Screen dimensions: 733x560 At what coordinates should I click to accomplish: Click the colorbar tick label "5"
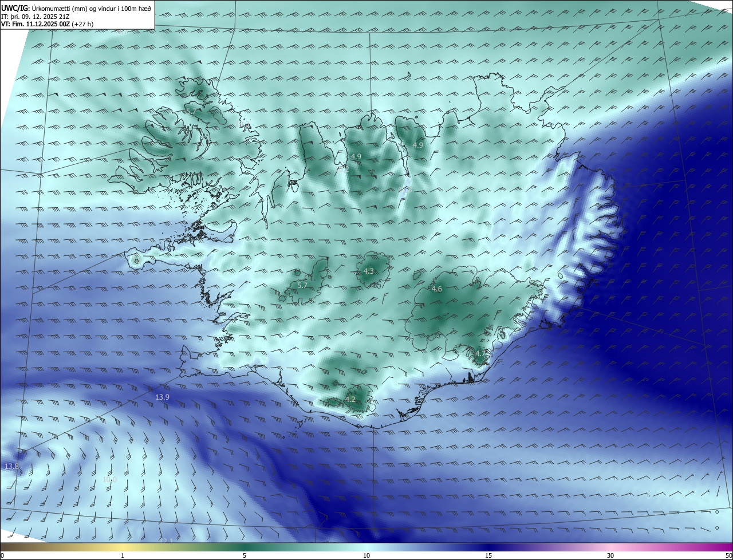(245, 555)
